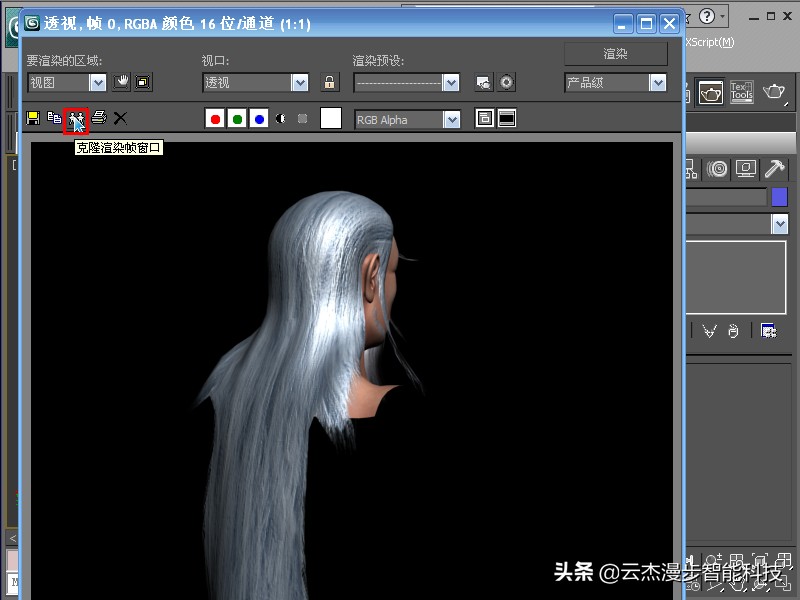The height and width of the screenshot is (600, 800).
Task: Toggle the red channel display
Action: (x=214, y=118)
